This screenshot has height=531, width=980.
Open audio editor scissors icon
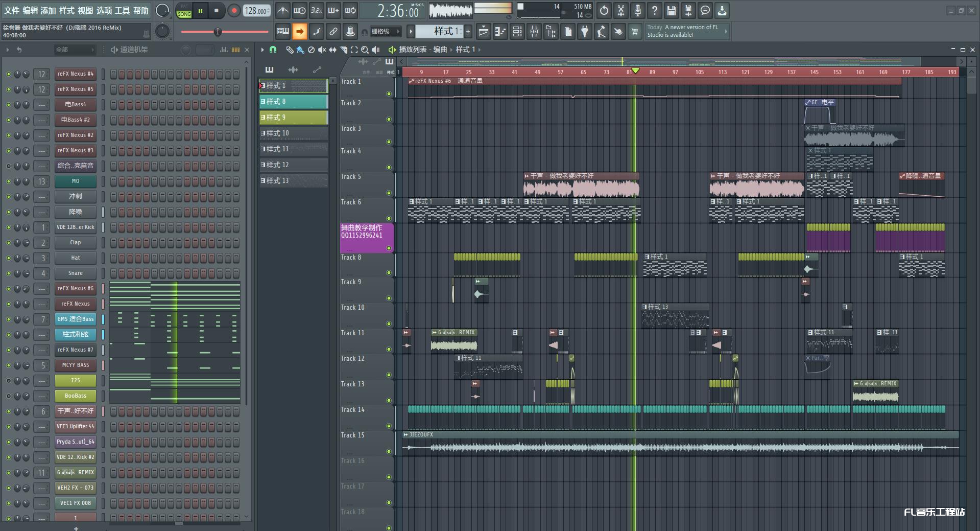pyautogui.click(x=621, y=10)
